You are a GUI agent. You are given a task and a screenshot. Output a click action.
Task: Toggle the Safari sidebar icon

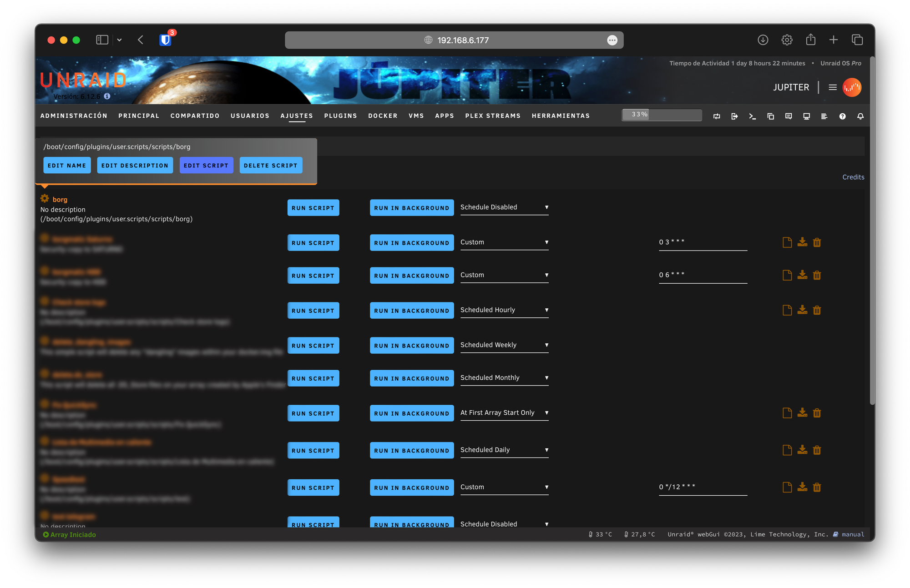102,40
